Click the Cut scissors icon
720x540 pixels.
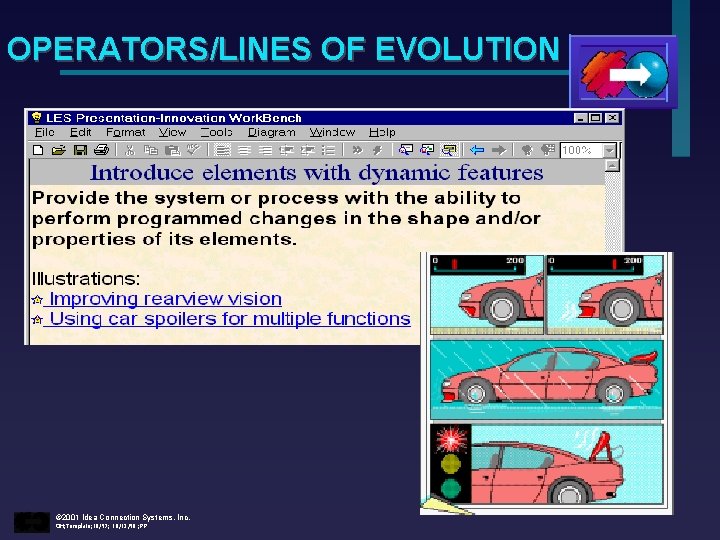[130, 150]
